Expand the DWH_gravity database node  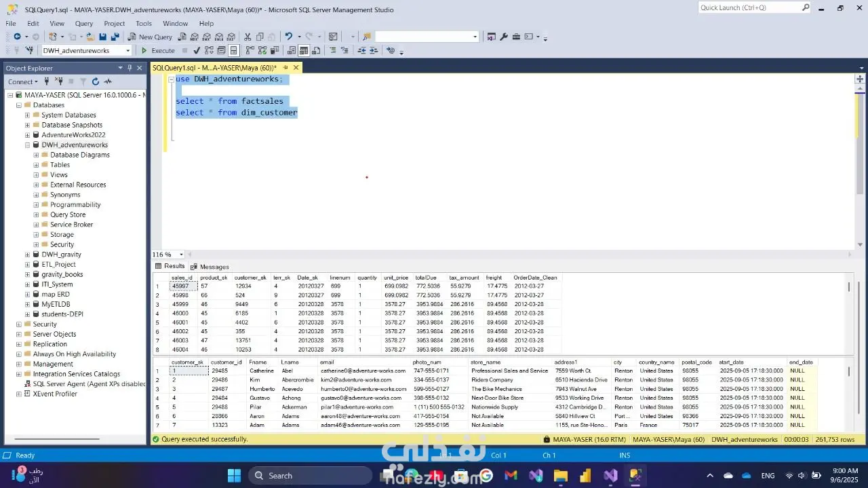pos(27,255)
